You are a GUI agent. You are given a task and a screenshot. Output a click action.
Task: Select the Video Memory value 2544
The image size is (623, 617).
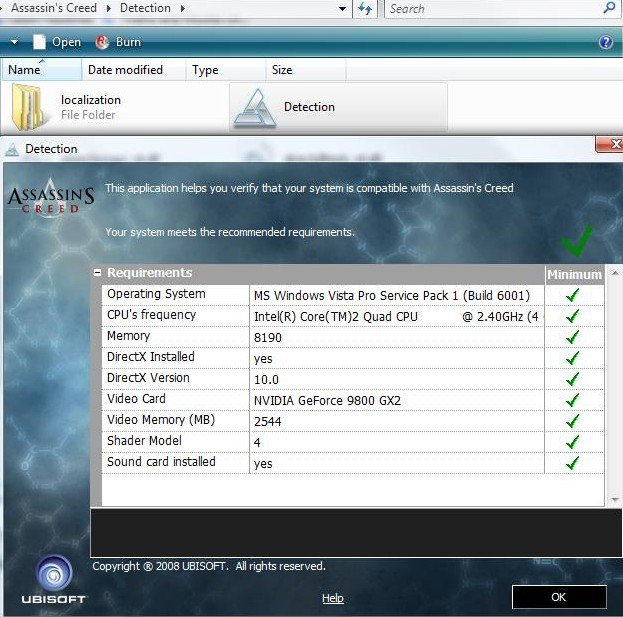coord(267,422)
